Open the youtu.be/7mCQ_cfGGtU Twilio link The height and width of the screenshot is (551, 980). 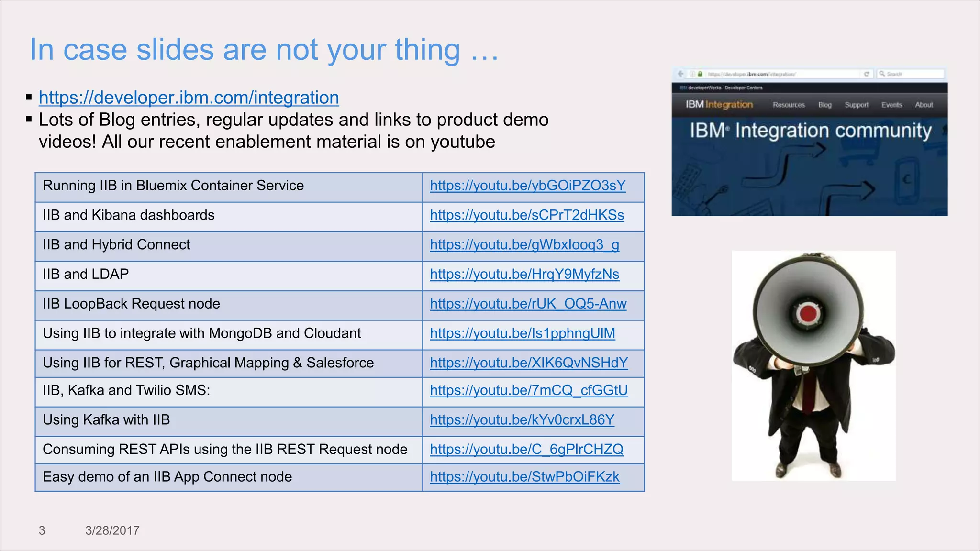point(529,390)
